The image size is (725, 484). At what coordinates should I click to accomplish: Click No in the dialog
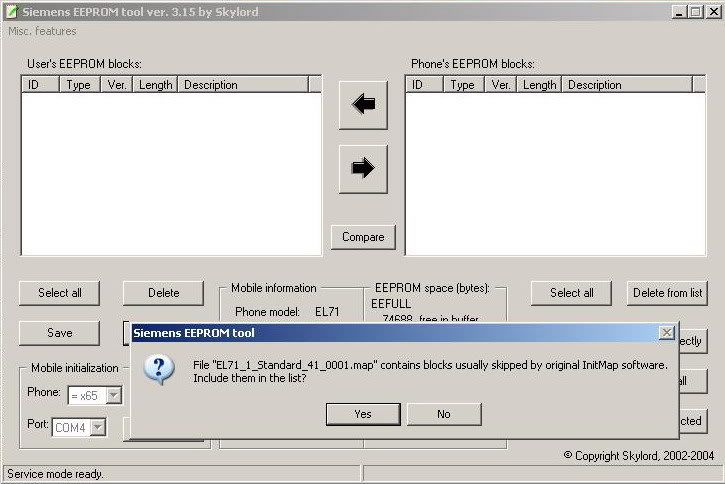click(x=444, y=414)
